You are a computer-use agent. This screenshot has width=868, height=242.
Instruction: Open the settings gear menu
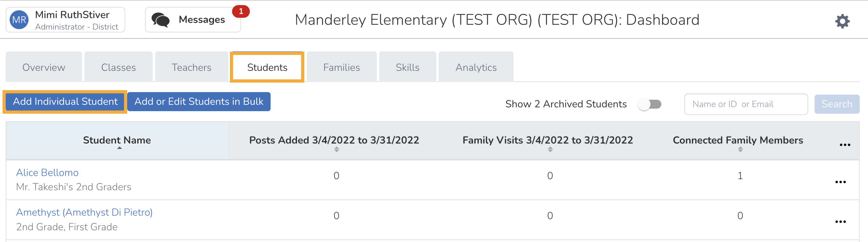(x=842, y=21)
